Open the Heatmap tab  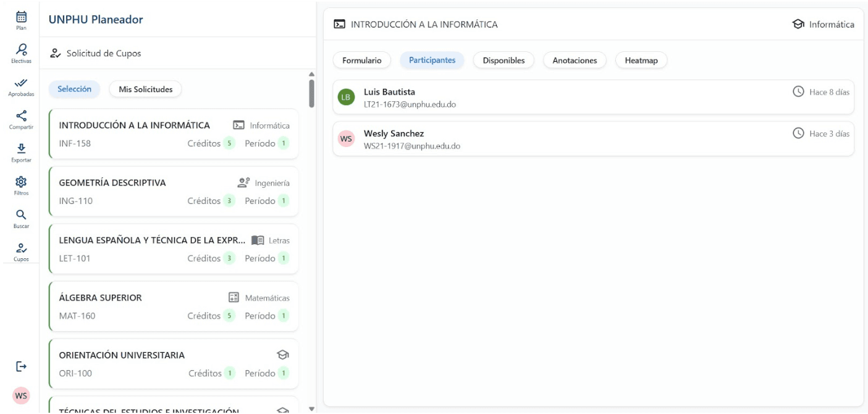click(x=641, y=60)
